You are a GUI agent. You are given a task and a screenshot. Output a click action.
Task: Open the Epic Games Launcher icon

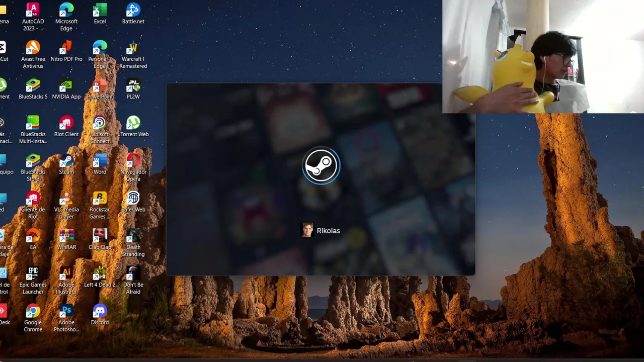point(33,281)
